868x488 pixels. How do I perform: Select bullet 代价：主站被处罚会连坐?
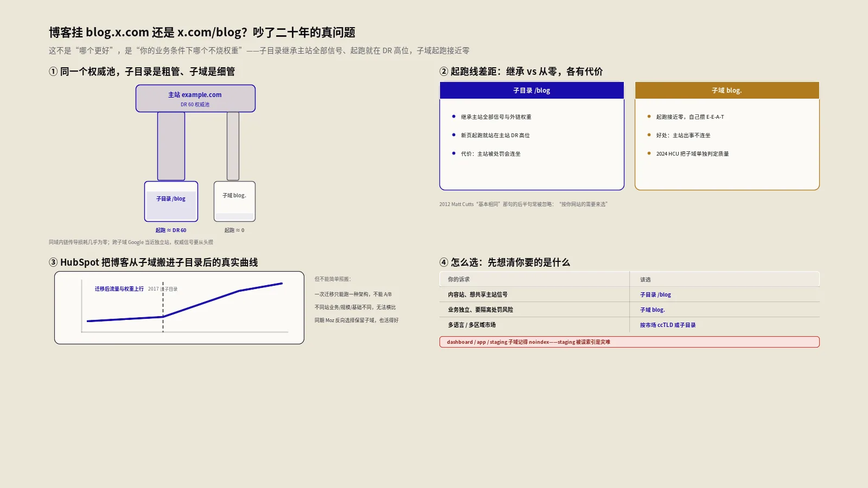click(490, 153)
